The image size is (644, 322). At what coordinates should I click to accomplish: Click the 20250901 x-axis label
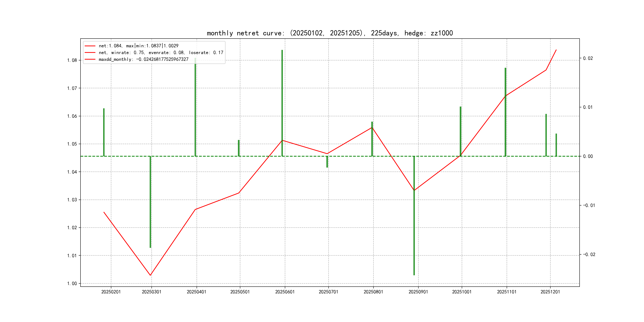pos(418,292)
